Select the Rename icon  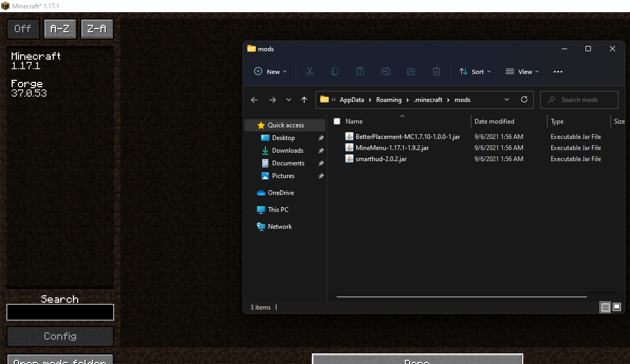(x=386, y=71)
